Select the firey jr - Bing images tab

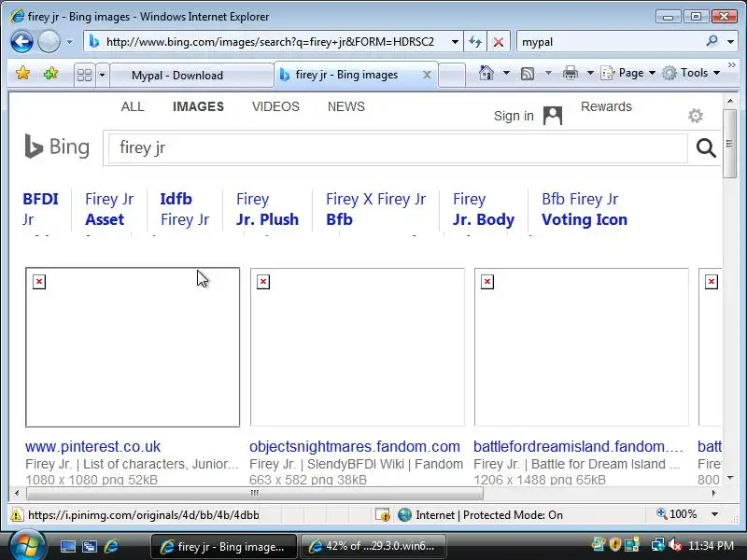(x=346, y=75)
